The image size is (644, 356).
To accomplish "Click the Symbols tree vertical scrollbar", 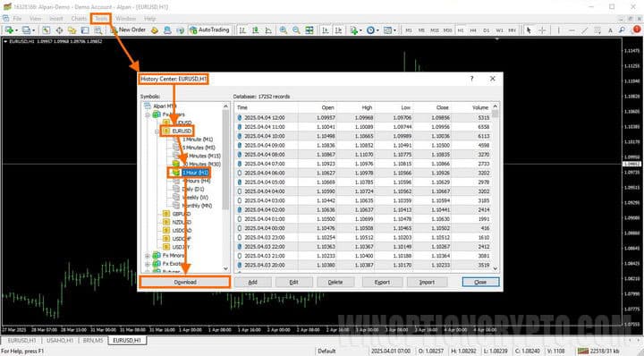I will point(225,187).
